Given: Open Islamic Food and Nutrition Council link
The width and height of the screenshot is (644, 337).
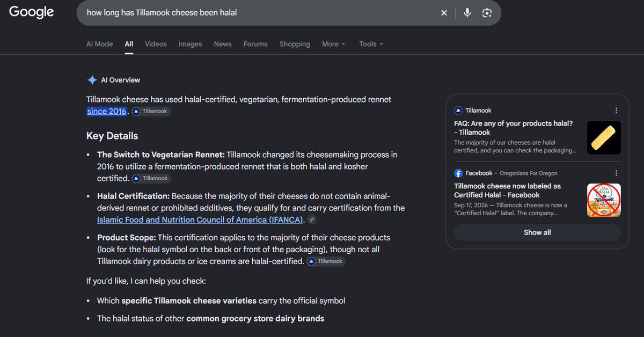Looking at the screenshot, I should (201, 219).
